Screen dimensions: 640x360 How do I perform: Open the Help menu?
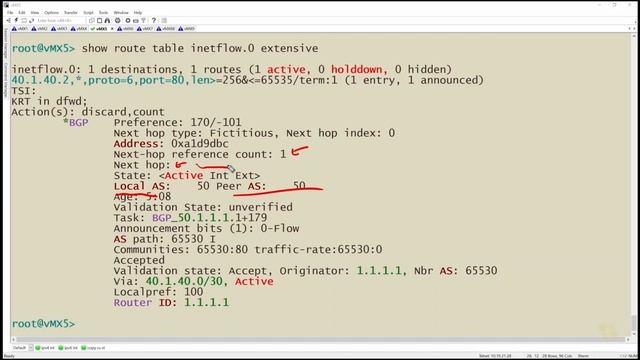click(x=138, y=13)
